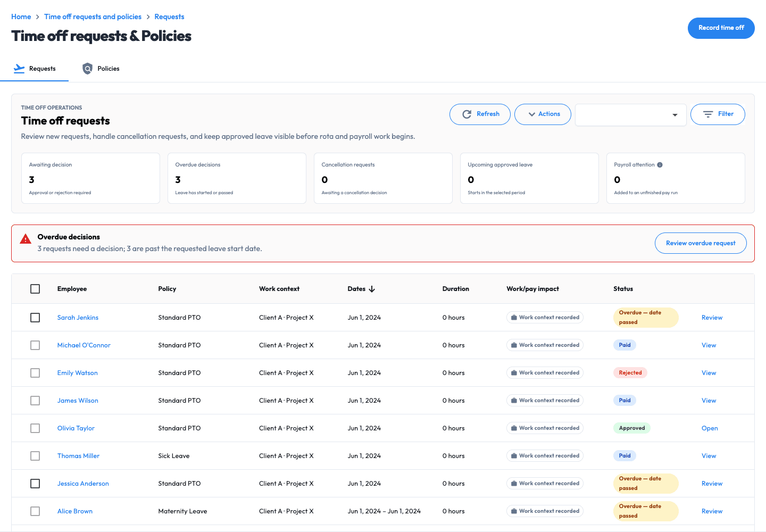Image resolution: width=766 pixels, height=532 pixels.
Task: Switch to the Policies tab
Action: coord(101,69)
